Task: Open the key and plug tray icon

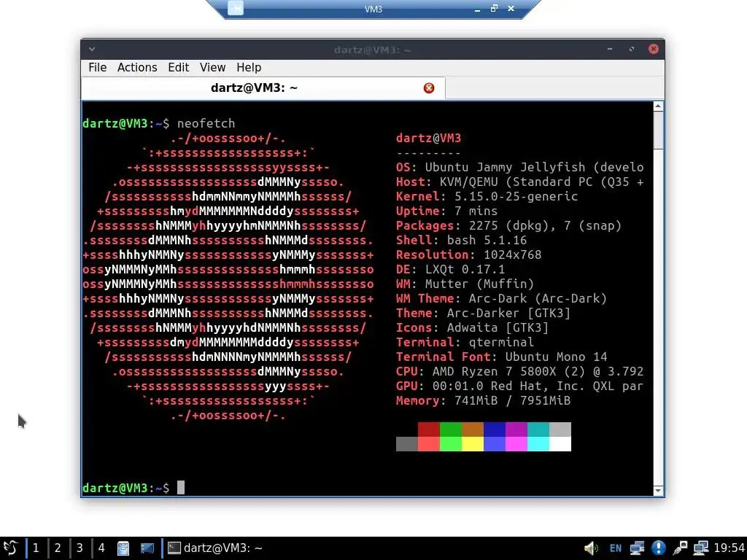Action: [x=680, y=548]
